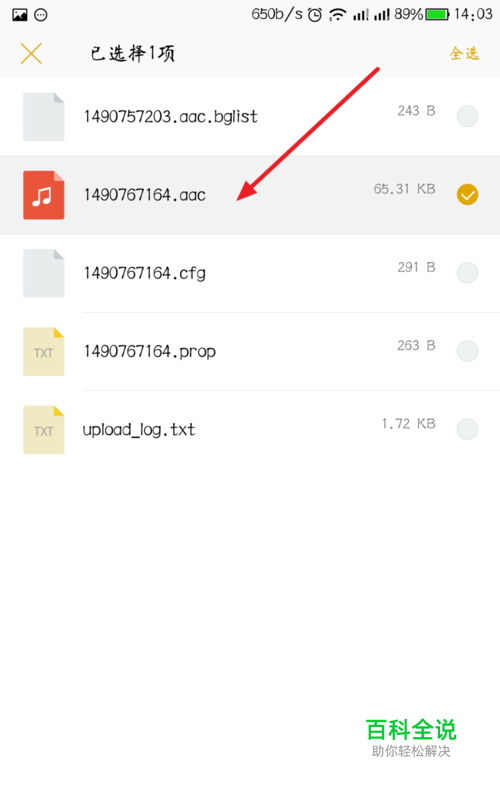Select the 1490767164.prop radio circle
500x790 pixels.
[x=467, y=351]
